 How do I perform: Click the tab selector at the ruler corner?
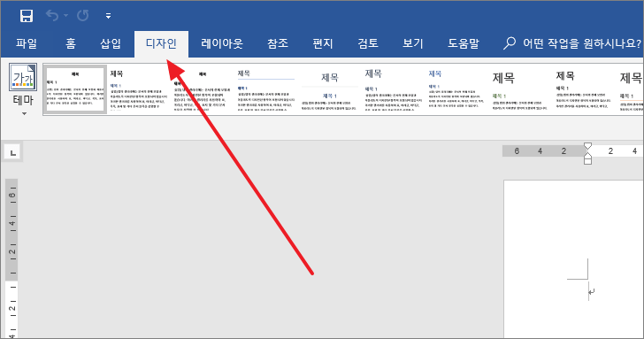12,153
